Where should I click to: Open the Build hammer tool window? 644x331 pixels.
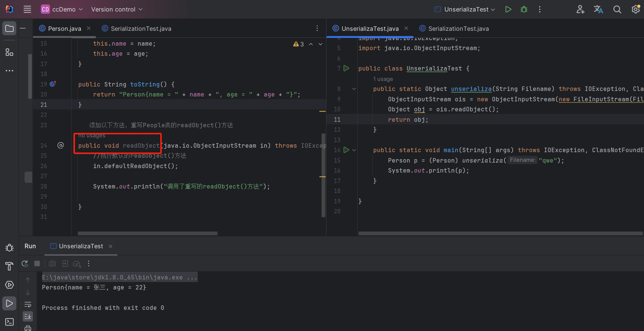tap(9, 266)
